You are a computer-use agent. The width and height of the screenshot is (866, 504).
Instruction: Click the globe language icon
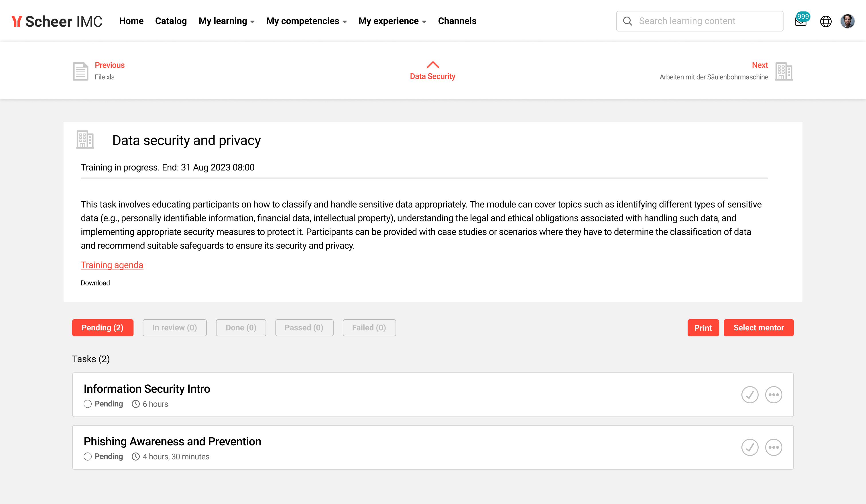pos(825,21)
